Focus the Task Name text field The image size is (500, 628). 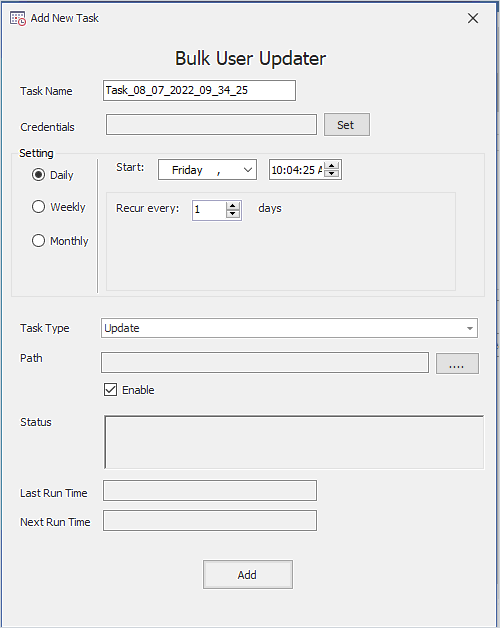pos(200,91)
